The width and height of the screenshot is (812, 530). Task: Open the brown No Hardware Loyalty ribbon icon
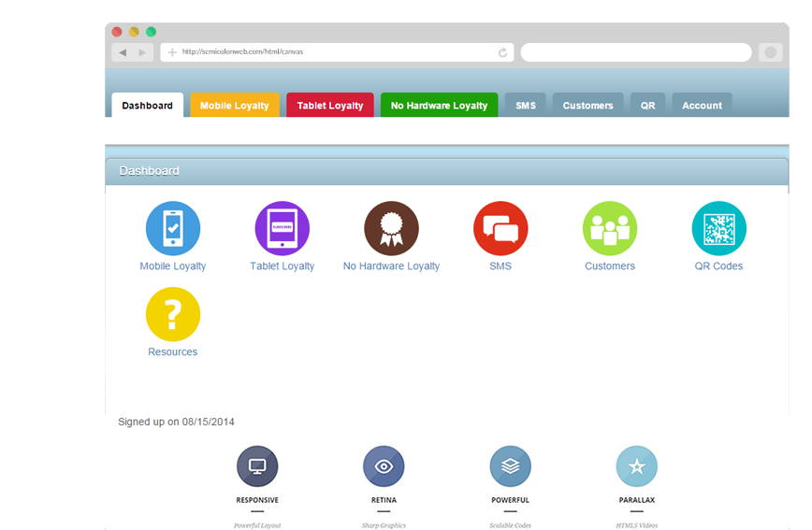click(391, 228)
